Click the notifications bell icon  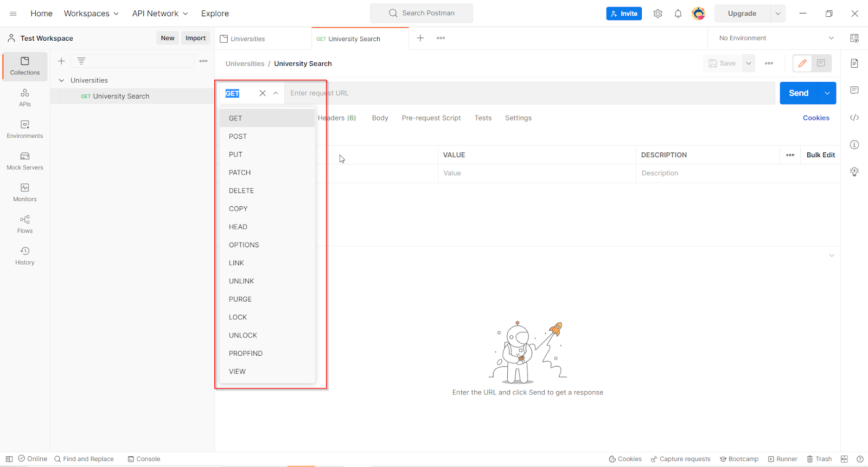pos(678,14)
